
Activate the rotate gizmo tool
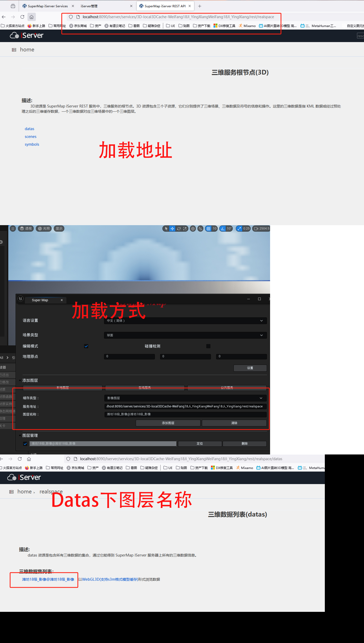click(179, 229)
